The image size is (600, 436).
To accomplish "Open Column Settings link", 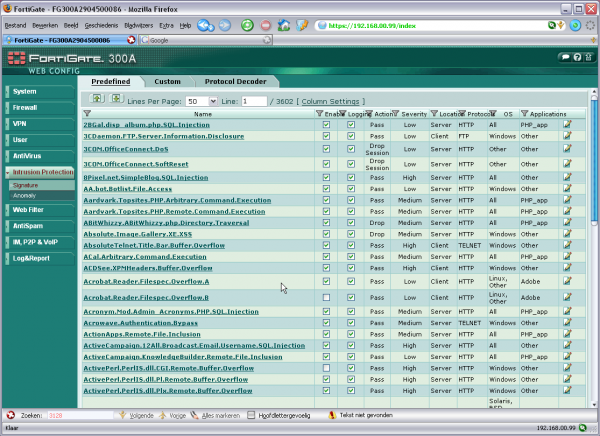I will (330, 101).
